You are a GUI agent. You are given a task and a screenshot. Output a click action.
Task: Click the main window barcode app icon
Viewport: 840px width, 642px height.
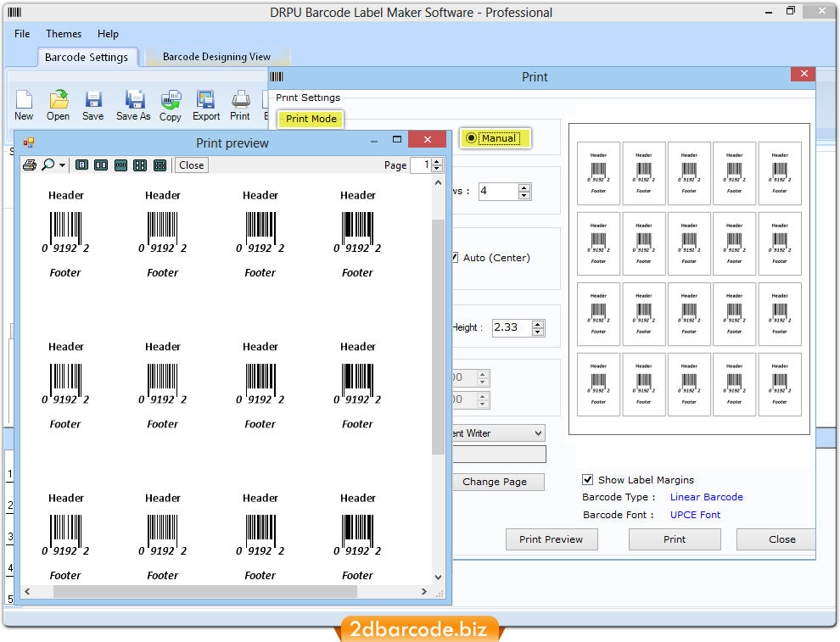[x=14, y=12]
